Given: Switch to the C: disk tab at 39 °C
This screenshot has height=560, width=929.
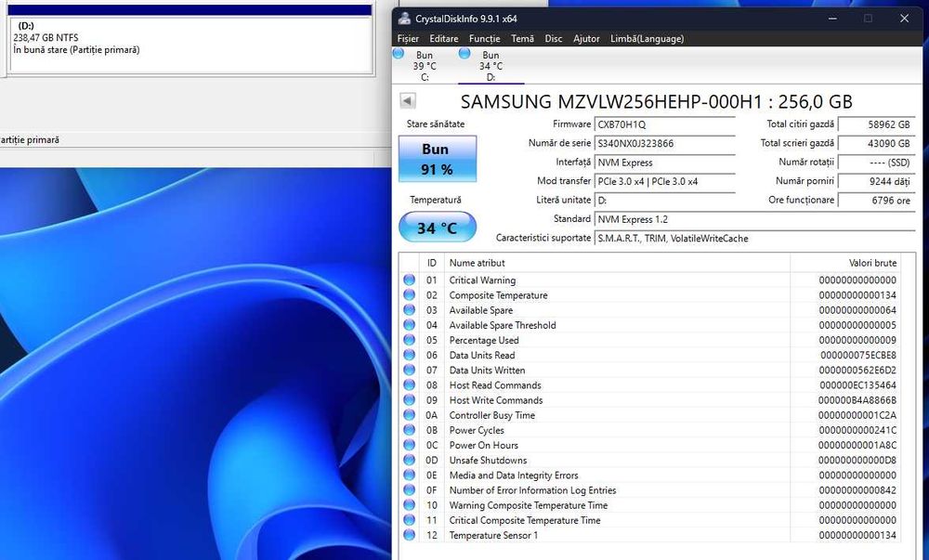Looking at the screenshot, I should point(425,66).
